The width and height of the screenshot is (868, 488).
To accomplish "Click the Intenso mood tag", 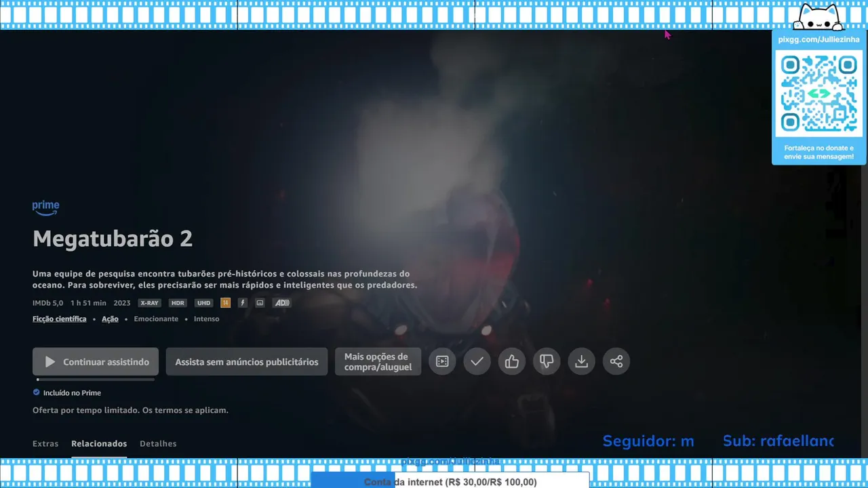I will pyautogui.click(x=206, y=319).
